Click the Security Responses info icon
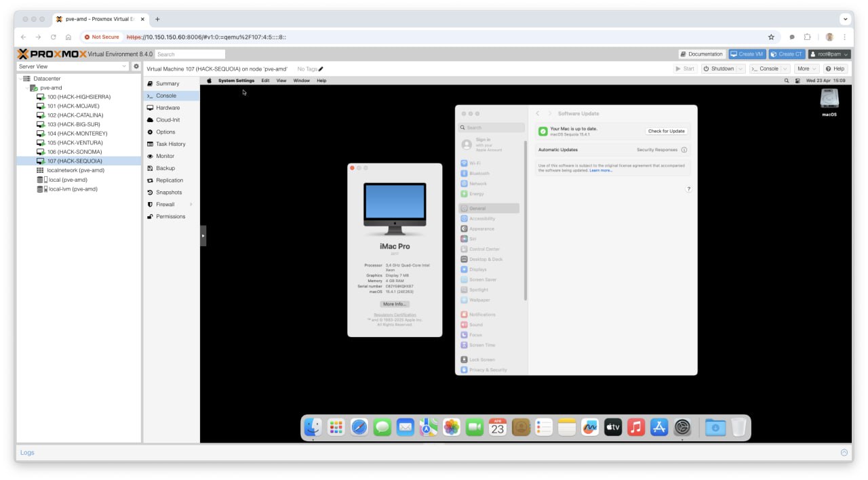The image size is (868, 480). point(684,150)
